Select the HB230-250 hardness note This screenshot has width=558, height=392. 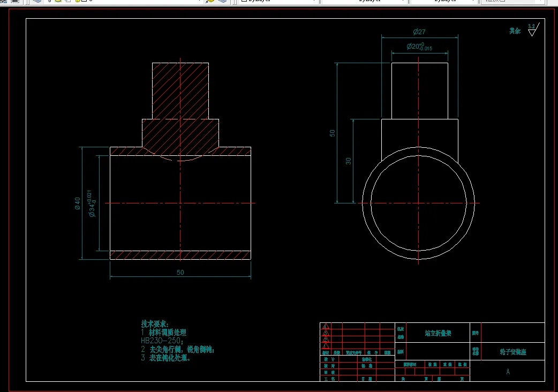tap(162, 341)
